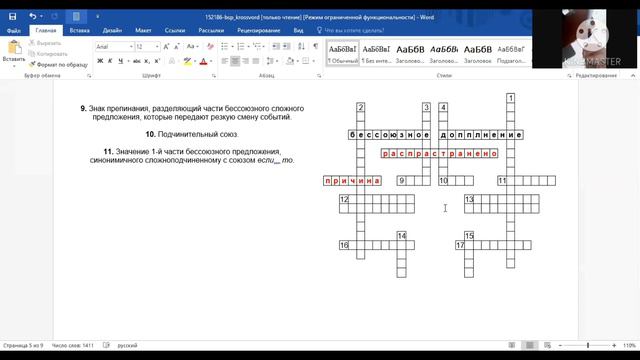
Task: Toggle center alignment
Action: (x=235, y=61)
